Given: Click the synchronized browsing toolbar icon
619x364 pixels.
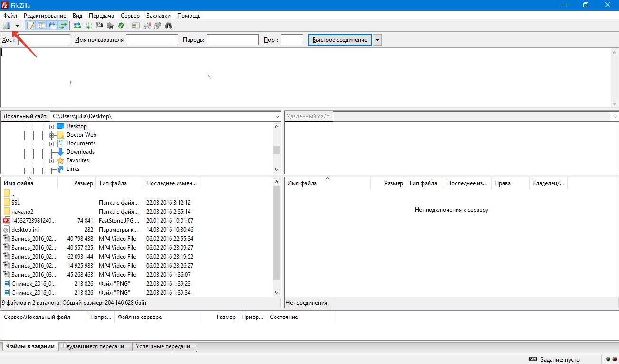Looking at the screenshot, I should (157, 26).
